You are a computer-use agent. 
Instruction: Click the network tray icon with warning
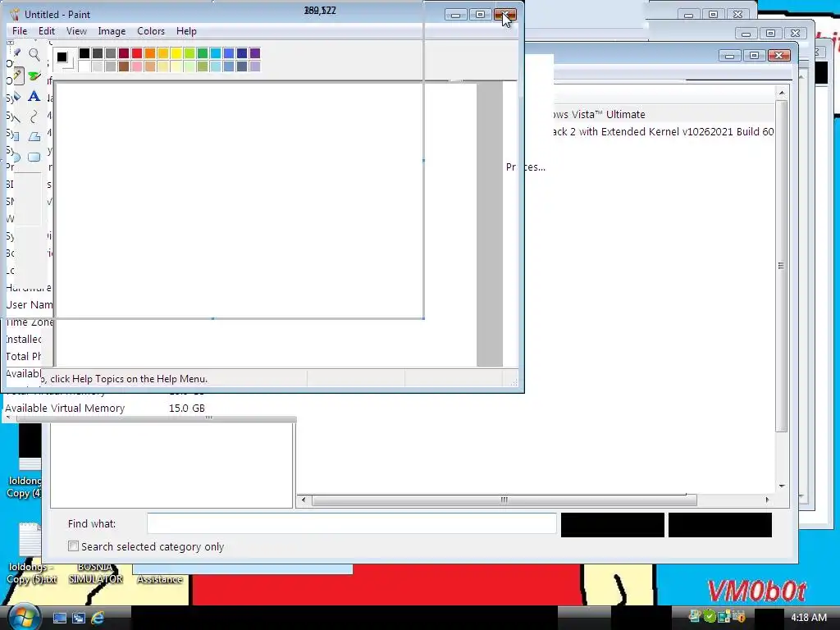(738, 617)
